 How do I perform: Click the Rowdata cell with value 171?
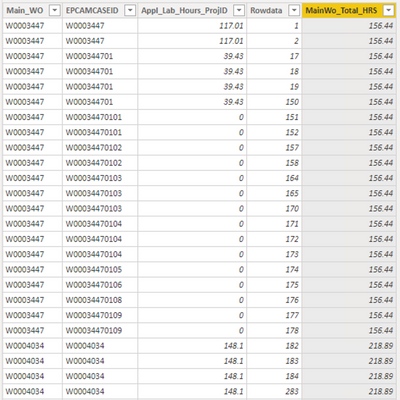coord(274,224)
